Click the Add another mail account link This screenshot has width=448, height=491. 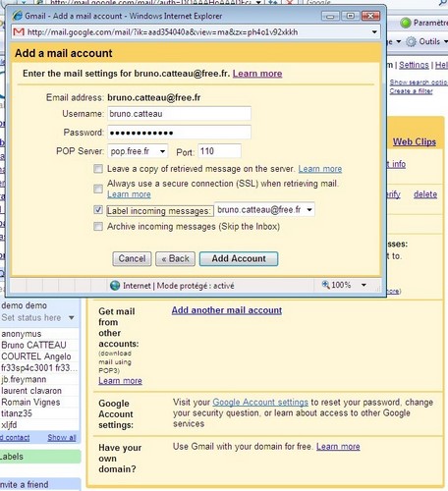coord(227,310)
